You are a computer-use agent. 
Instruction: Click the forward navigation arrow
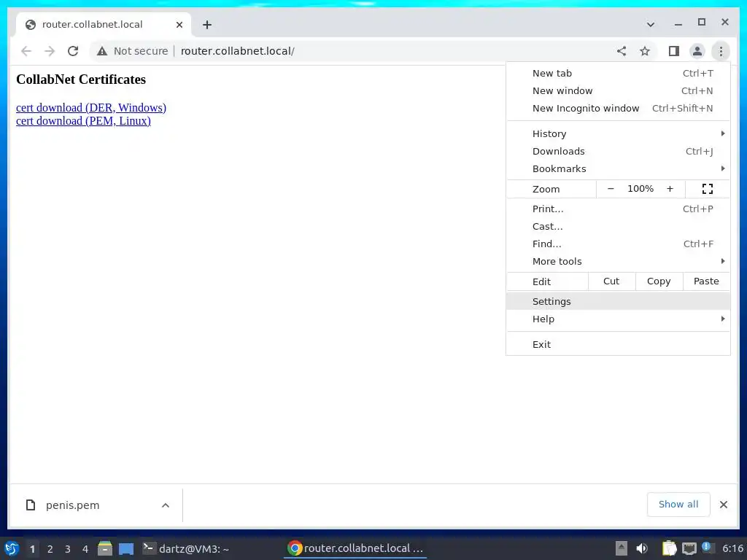coord(50,51)
